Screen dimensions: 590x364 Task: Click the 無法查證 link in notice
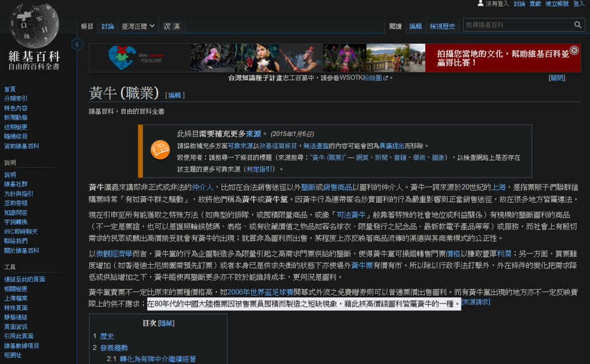click(316, 146)
